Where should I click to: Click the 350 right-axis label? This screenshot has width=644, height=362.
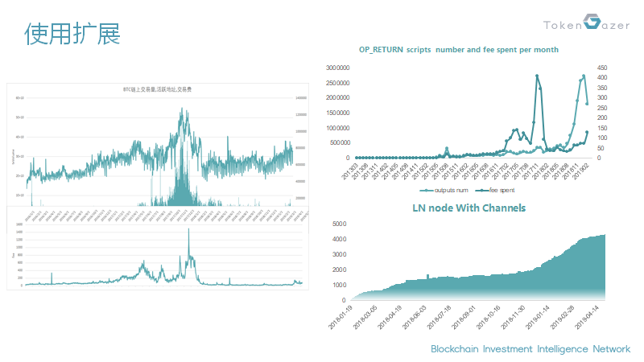pos(602,88)
